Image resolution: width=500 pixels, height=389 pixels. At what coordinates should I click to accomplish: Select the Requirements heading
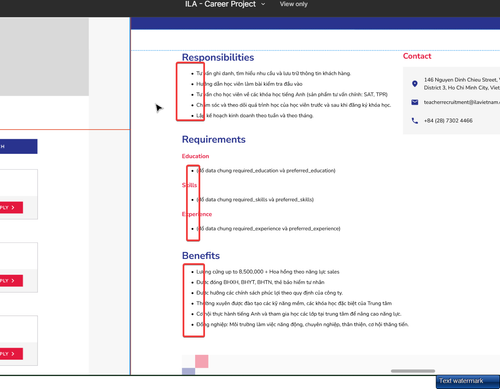(x=214, y=139)
